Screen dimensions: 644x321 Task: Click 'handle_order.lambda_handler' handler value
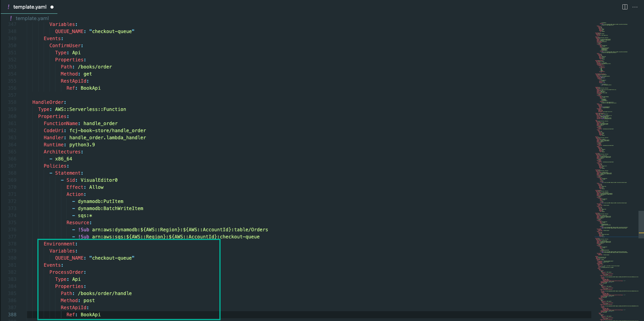(108, 138)
